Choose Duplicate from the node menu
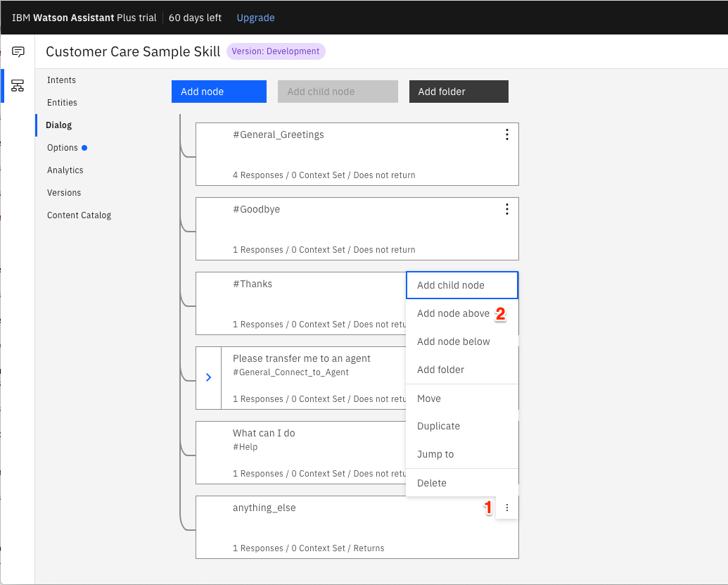 pyautogui.click(x=462, y=426)
